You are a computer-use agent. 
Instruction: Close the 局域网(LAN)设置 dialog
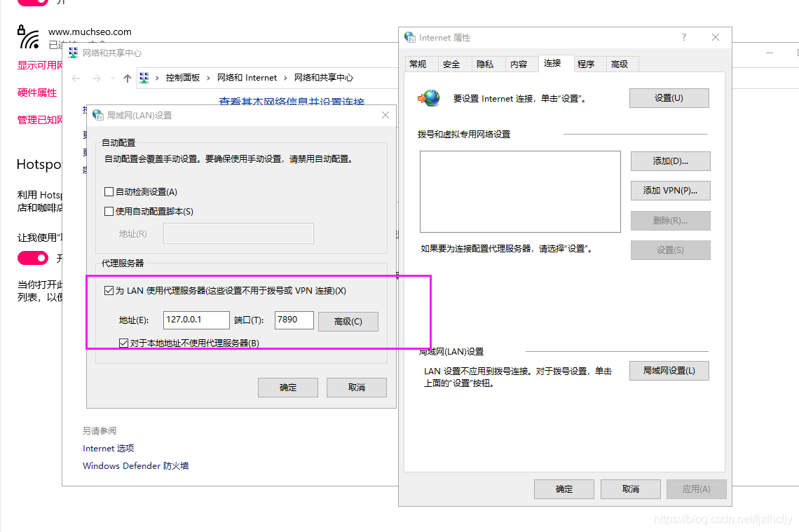385,115
